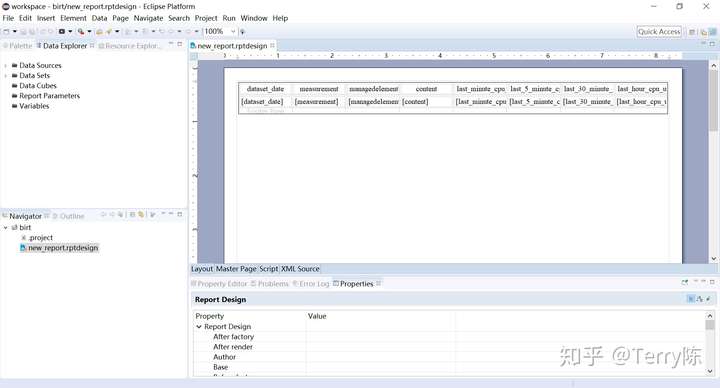Click the editor vertical scrollbar down arrow
The image size is (720, 388).
[714, 259]
